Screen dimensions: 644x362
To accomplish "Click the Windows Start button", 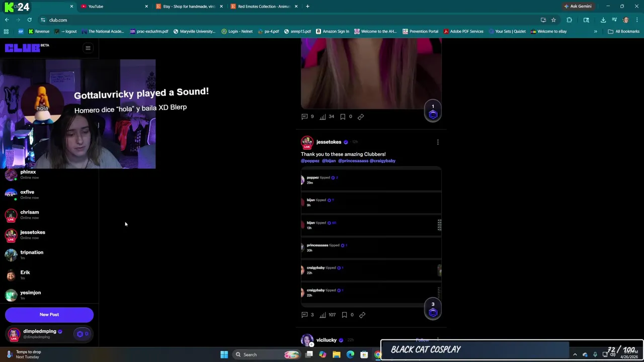I will pyautogui.click(x=224, y=354).
